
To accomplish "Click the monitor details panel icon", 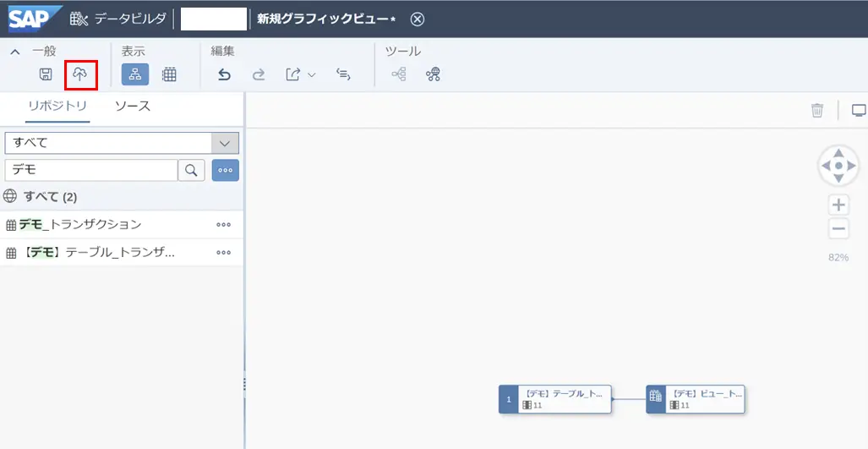I will tap(859, 110).
